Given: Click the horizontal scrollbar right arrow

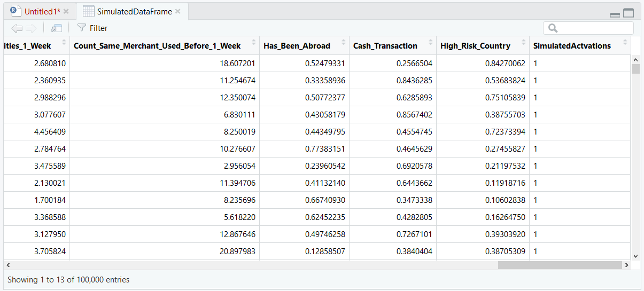Looking at the screenshot, I should pyautogui.click(x=626, y=265).
